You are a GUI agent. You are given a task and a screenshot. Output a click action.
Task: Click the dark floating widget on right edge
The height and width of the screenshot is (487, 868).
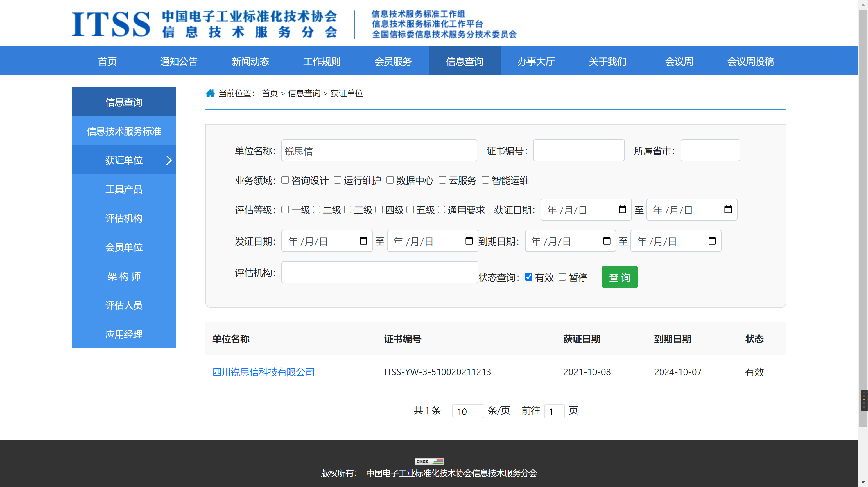point(864,401)
